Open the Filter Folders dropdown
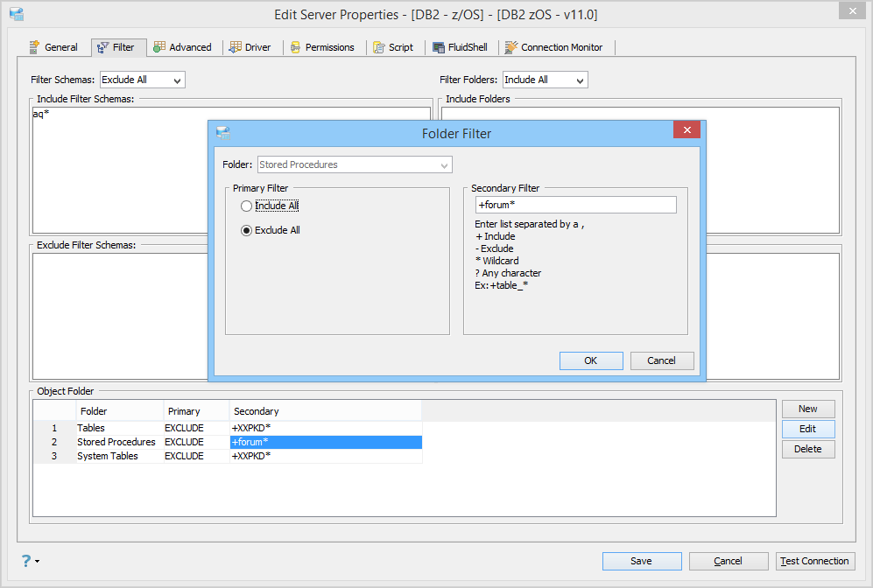Viewport: 873px width, 588px height. pos(545,80)
